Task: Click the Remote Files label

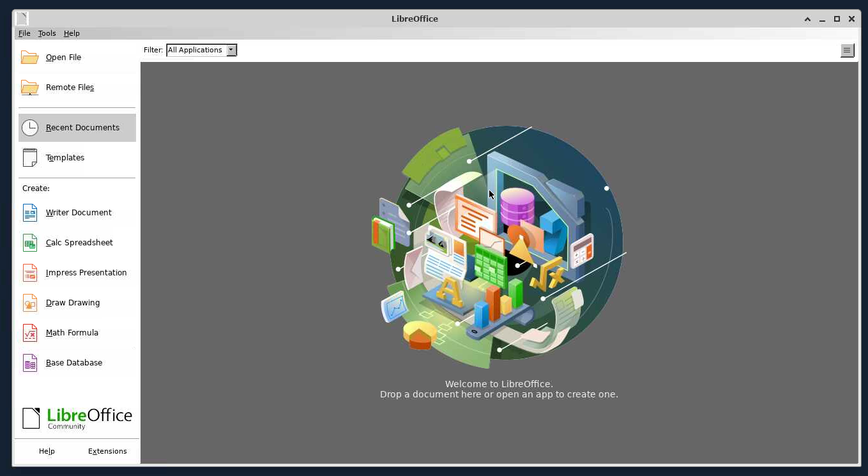Action: [70, 88]
